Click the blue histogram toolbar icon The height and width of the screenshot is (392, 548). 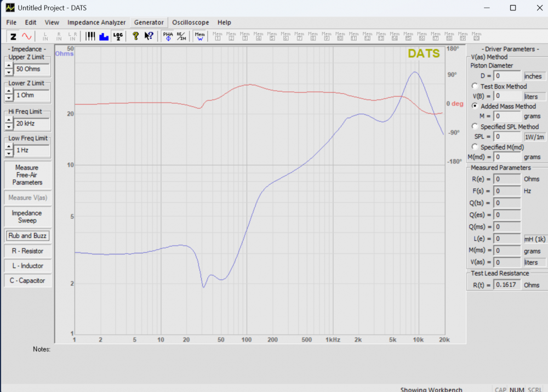click(x=104, y=36)
